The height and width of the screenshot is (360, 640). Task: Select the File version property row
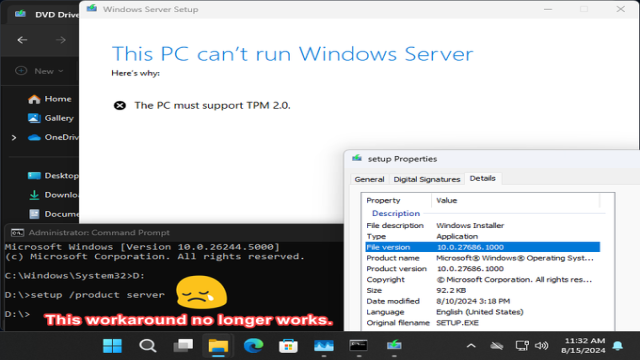click(x=482, y=247)
